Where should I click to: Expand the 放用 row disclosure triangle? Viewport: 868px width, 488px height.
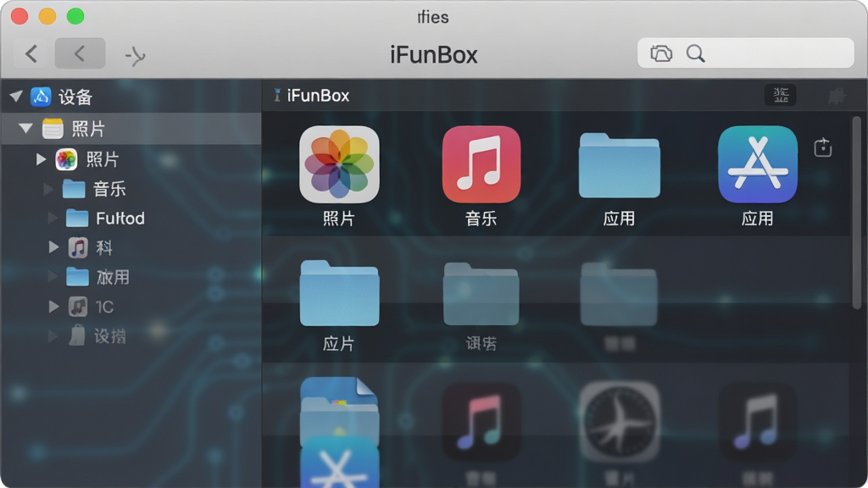53,277
